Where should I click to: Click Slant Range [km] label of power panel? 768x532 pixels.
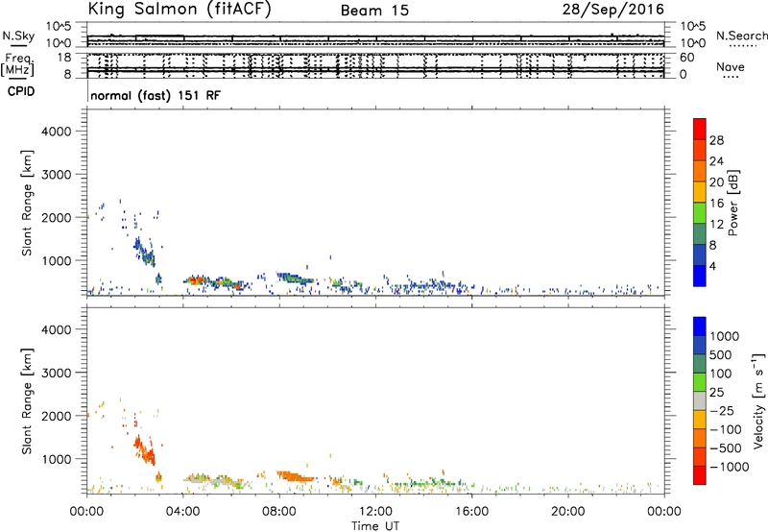27,203
